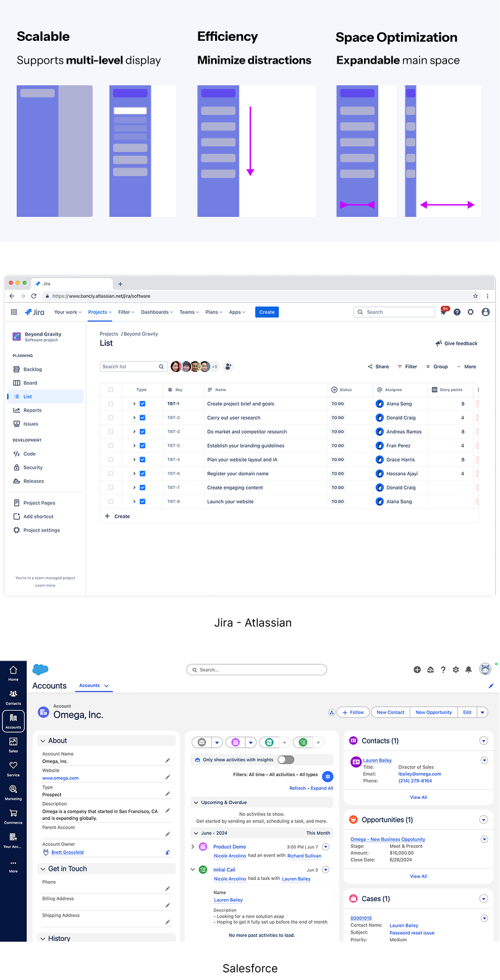Viewport: 500px width, 980px height.
Task: Click the Jira top Search field
Action: [x=394, y=312]
